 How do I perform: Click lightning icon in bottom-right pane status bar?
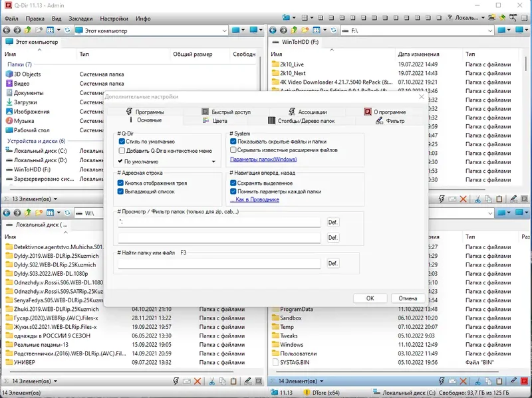point(442,381)
